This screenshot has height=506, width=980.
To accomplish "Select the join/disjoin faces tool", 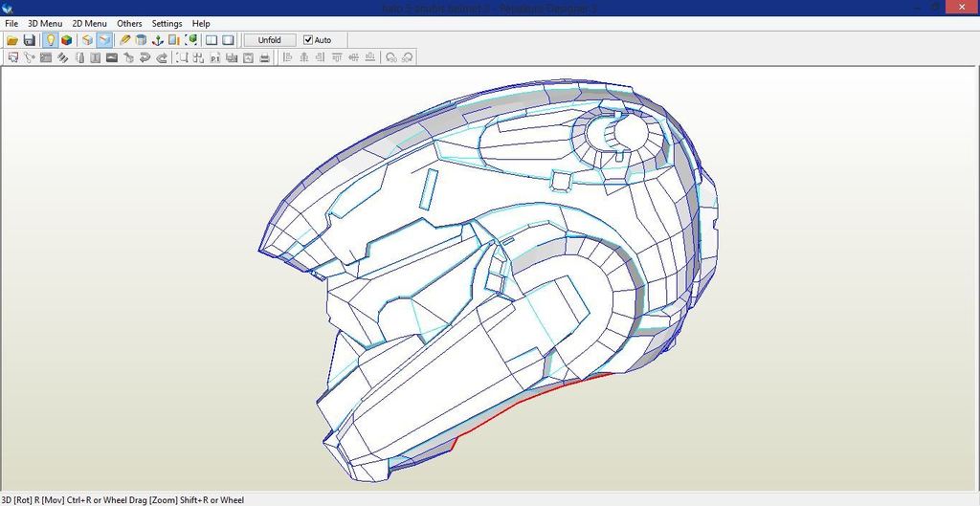I will (29, 58).
